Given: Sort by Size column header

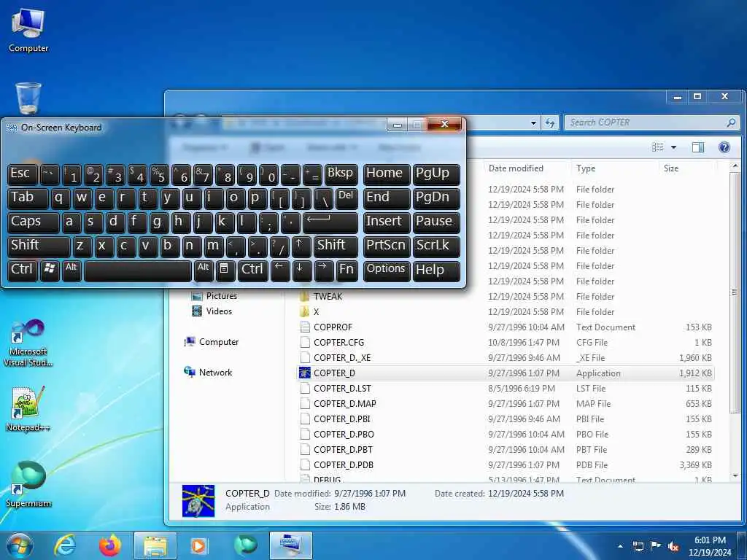Looking at the screenshot, I should [x=687, y=168].
